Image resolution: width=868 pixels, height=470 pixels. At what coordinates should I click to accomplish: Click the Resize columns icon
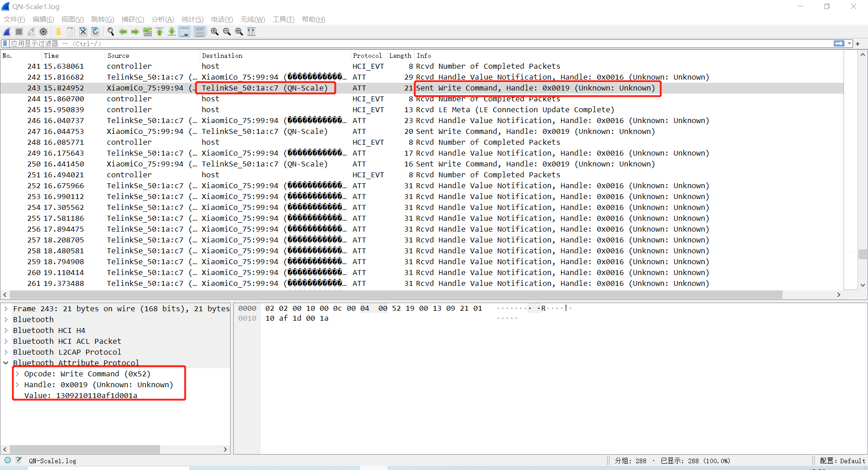tap(251, 32)
